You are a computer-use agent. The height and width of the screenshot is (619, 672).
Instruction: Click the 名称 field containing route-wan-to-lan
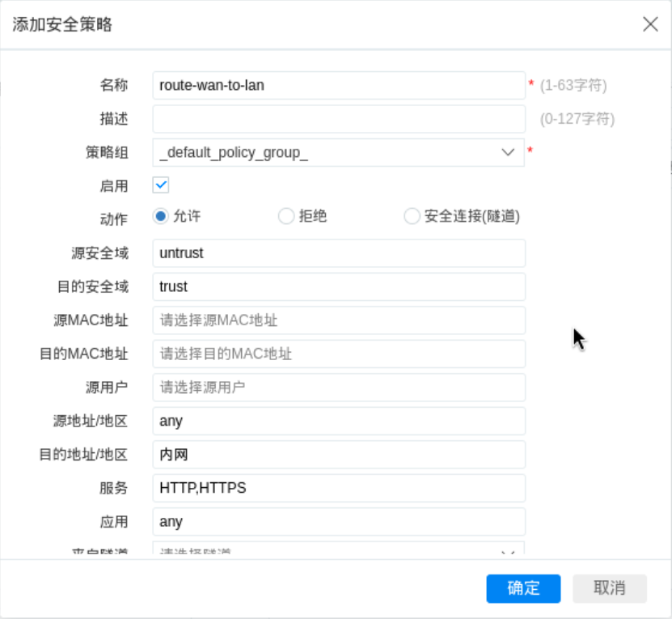[x=339, y=85]
